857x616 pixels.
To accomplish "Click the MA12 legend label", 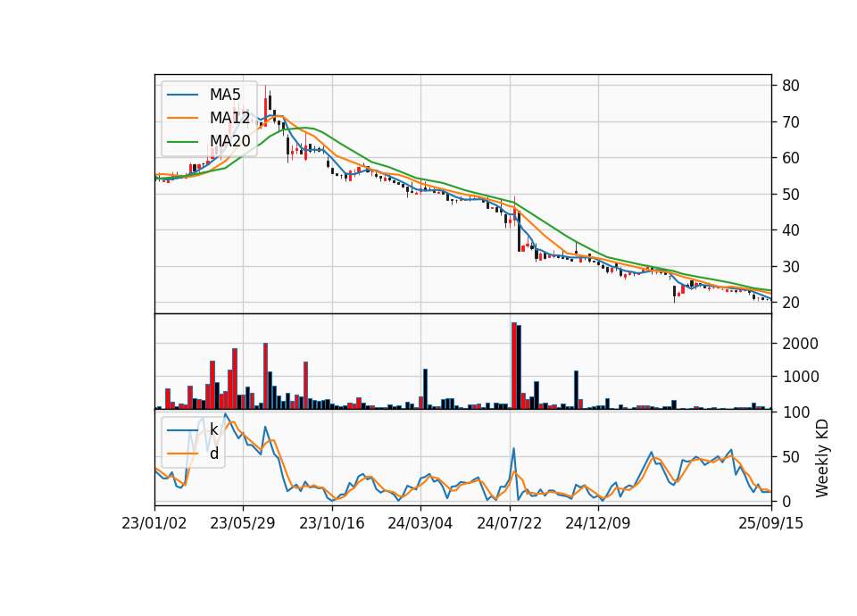I will point(229,118).
